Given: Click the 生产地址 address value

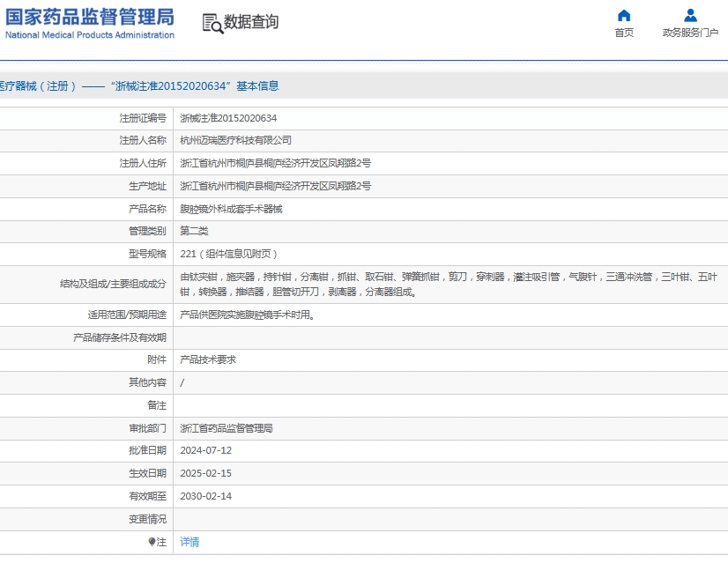Looking at the screenshot, I should [x=275, y=186].
